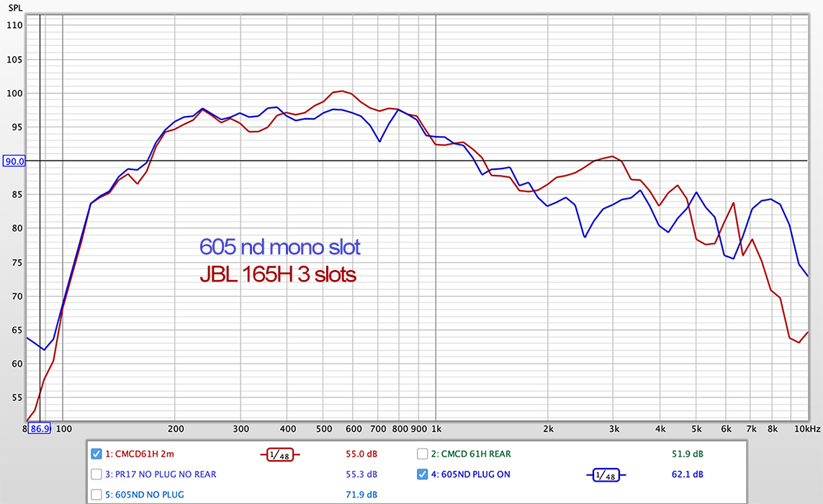Enable the CMCD 61H REAR trace checkbox
The height and width of the screenshot is (504, 823).
tap(423, 454)
